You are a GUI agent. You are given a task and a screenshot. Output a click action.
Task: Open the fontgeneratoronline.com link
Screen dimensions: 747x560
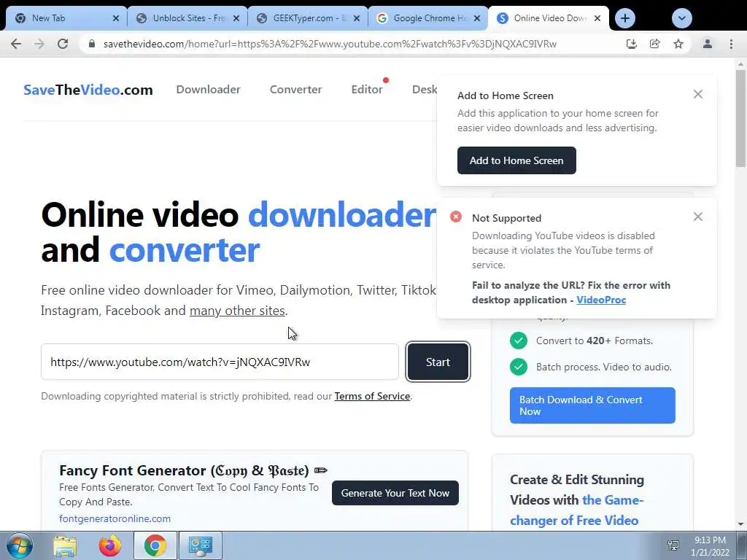[x=115, y=518]
